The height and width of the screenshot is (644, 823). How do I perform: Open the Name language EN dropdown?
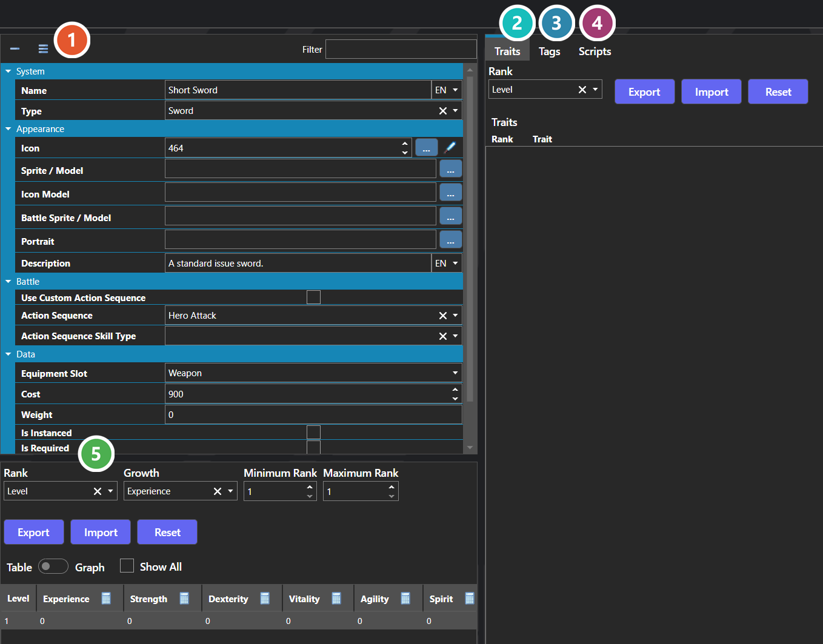pyautogui.click(x=447, y=90)
